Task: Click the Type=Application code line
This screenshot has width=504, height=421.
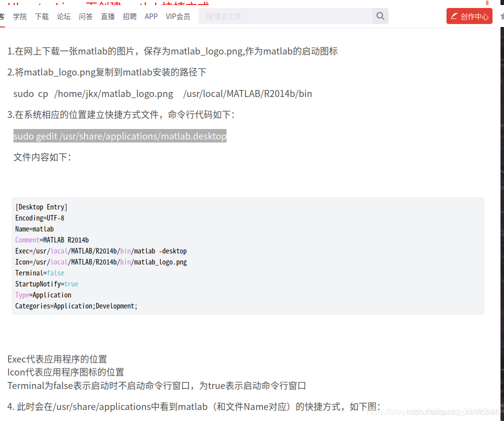Action: click(43, 295)
